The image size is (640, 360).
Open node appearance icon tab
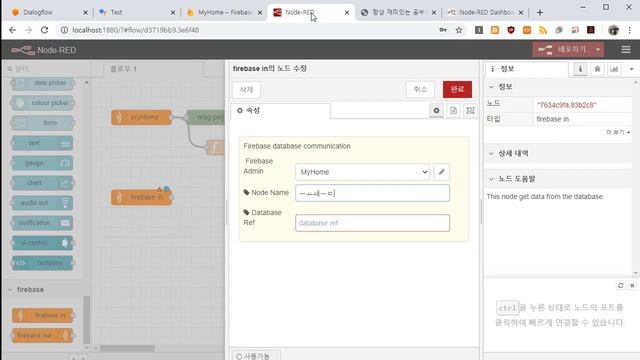470,111
